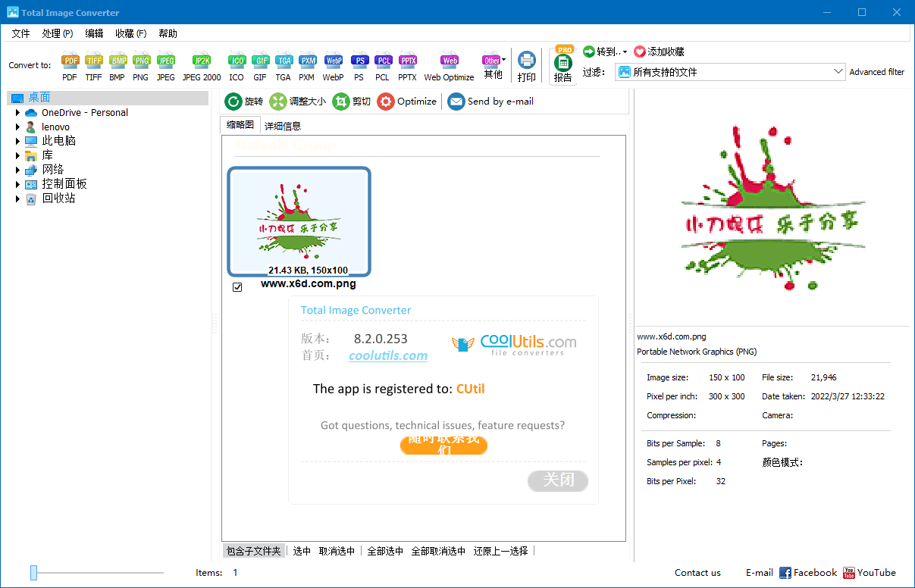Uncheck the www.x6d.com.png file checkbox
Screen dimensions: 915x588
point(237,287)
